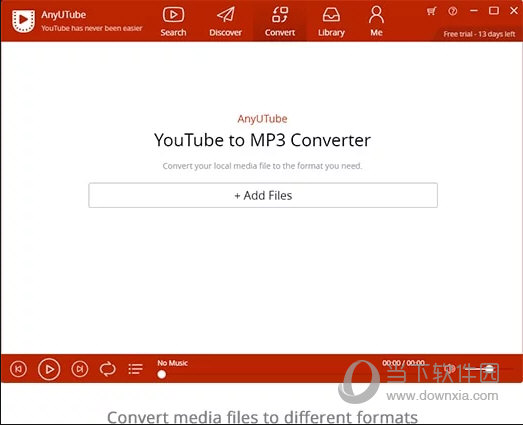Open the shopping cart purchase icon

tap(431, 11)
